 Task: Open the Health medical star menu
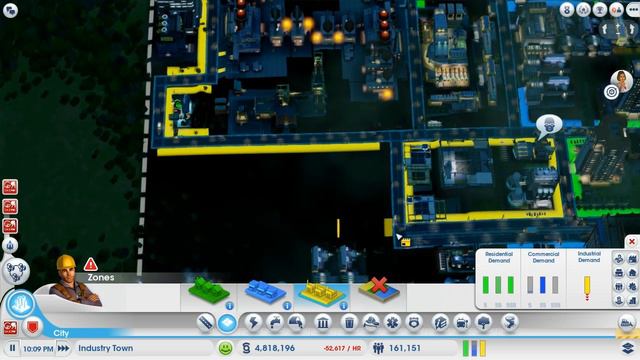coord(392,323)
